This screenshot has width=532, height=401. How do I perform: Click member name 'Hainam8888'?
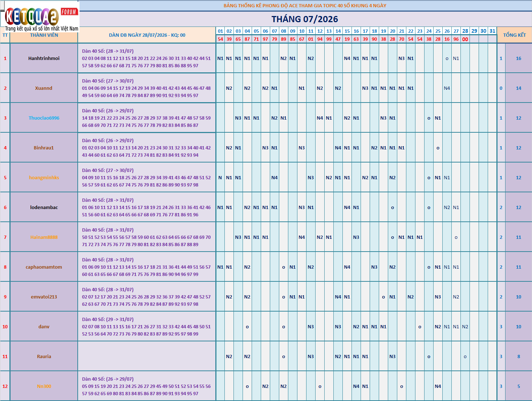44,237
